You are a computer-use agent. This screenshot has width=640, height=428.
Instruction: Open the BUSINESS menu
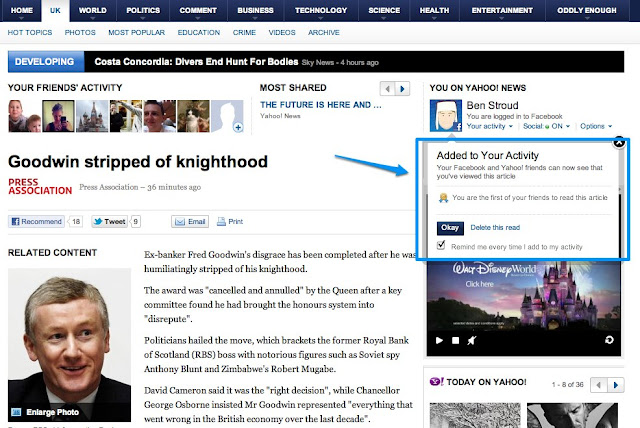[x=256, y=11]
